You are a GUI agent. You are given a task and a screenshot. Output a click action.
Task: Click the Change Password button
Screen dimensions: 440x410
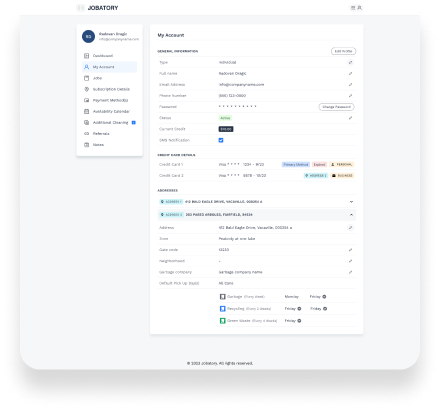[336, 107]
